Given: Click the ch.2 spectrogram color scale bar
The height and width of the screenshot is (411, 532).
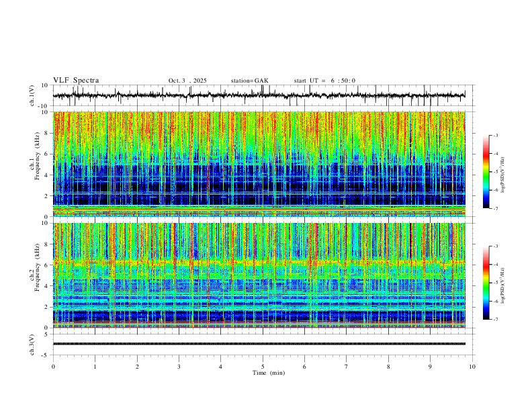Looking at the screenshot, I should [486, 283].
